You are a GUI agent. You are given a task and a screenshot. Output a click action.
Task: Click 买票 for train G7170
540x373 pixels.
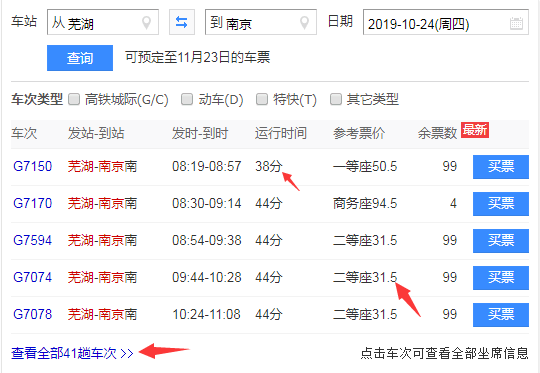click(501, 204)
